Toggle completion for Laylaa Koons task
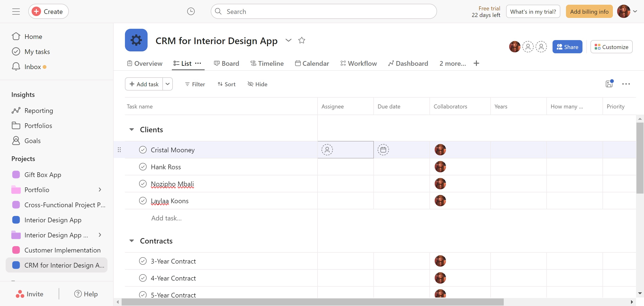The height and width of the screenshot is (306, 644). pos(143,201)
